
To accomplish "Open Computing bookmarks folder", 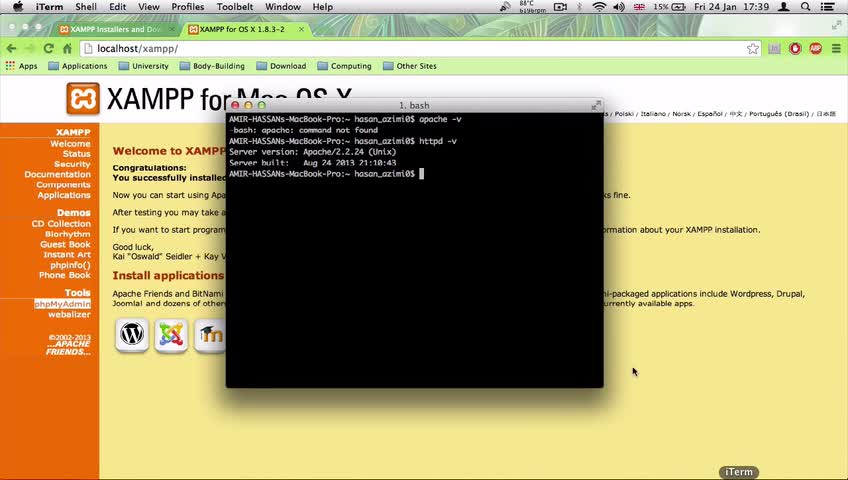I will 344,66.
